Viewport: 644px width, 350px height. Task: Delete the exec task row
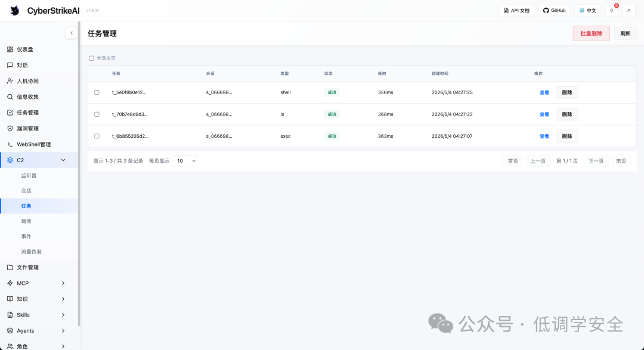(x=567, y=136)
